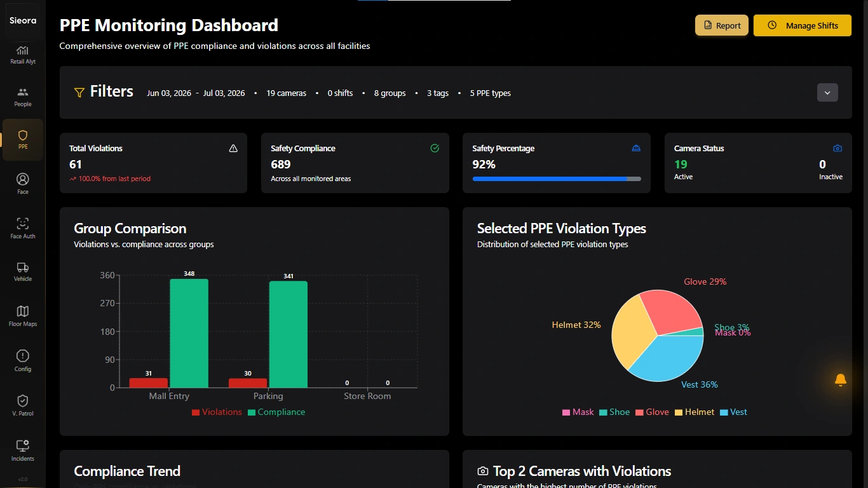Toggle Violations series in bar chart legend
This screenshot has width=868, height=488.
click(217, 412)
